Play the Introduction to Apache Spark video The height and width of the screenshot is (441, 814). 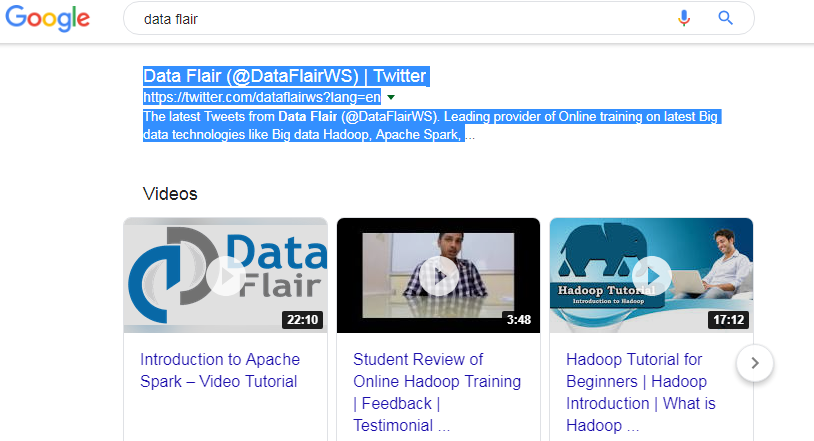pyautogui.click(x=226, y=276)
